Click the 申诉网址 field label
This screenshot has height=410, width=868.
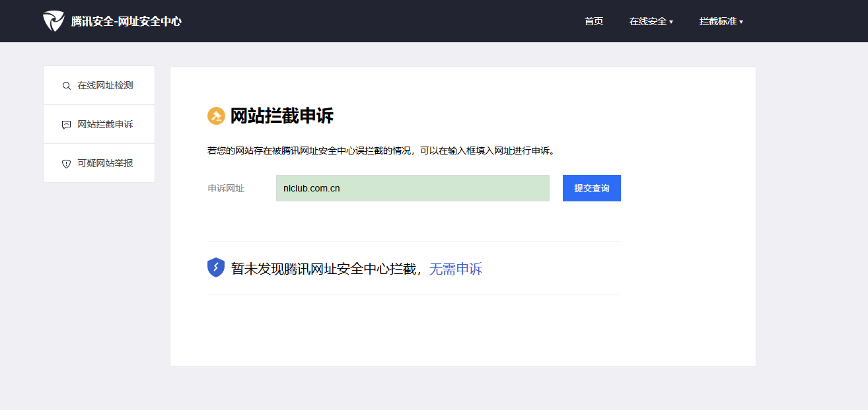pos(226,188)
